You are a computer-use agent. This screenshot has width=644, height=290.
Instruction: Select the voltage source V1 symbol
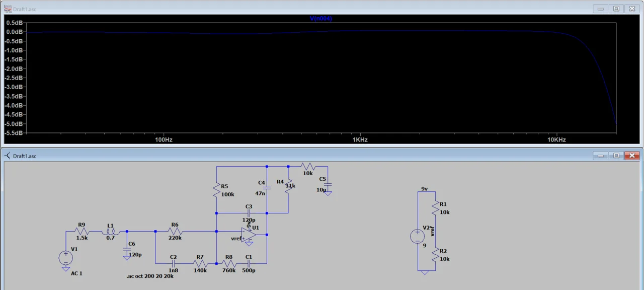(66, 258)
